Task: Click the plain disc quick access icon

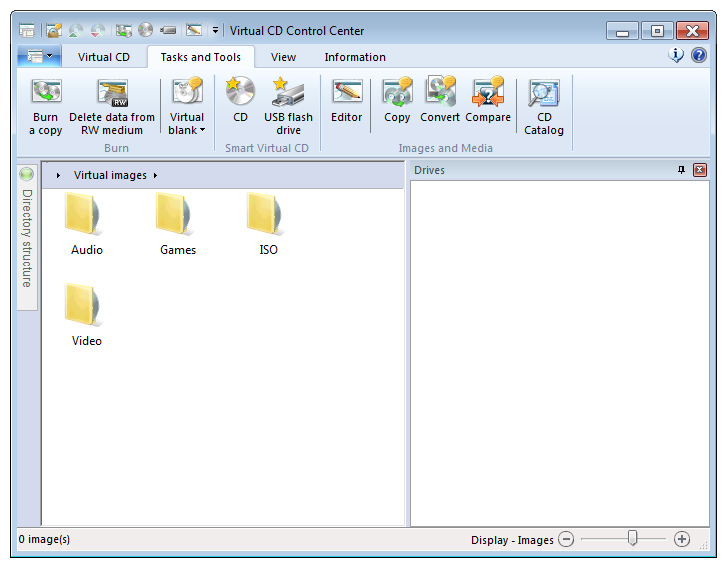Action: [146, 30]
